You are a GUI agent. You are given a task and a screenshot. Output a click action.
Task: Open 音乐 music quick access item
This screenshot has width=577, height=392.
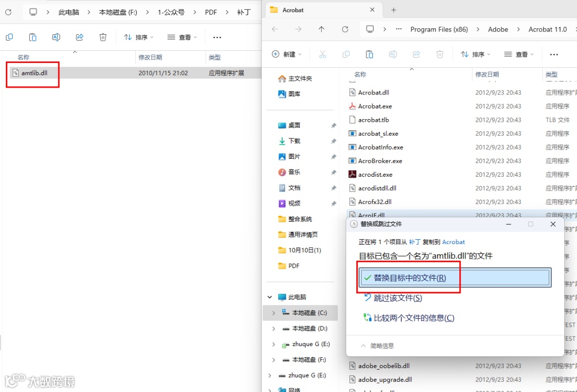[289, 172]
